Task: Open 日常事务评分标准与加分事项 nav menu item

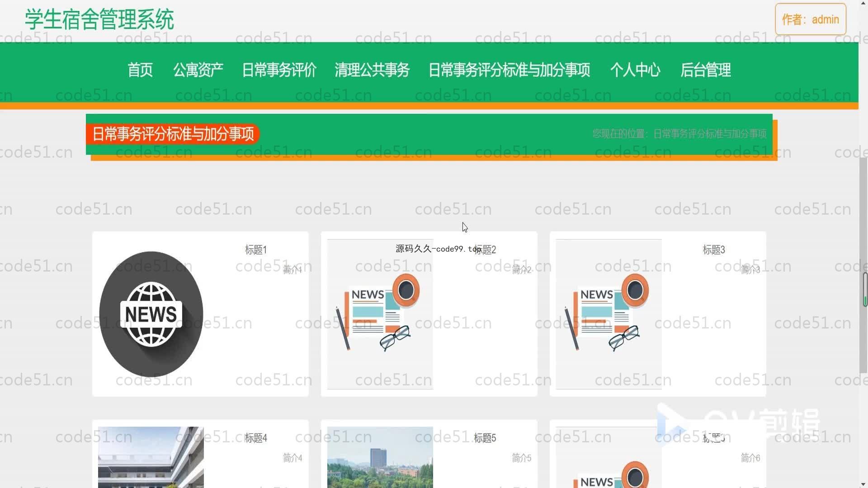Action: click(509, 70)
